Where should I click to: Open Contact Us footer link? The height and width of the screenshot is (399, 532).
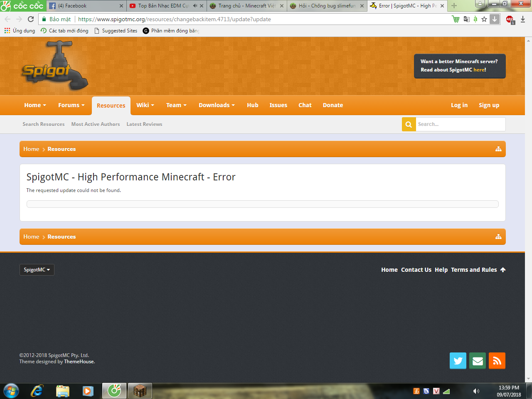click(x=416, y=270)
